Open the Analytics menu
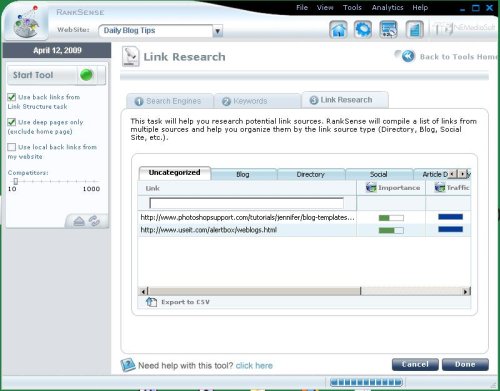Screen dimensions: 500x391 [x=388, y=7]
